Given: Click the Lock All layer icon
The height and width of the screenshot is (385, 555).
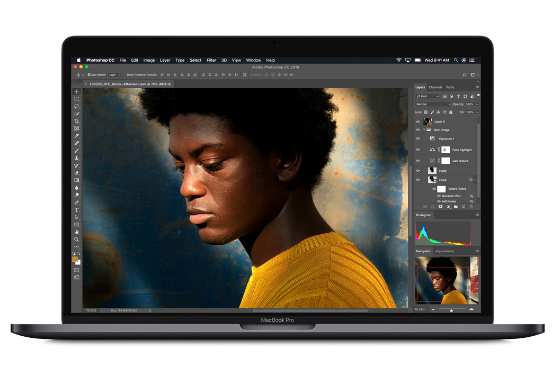Looking at the screenshot, I should 451,112.
